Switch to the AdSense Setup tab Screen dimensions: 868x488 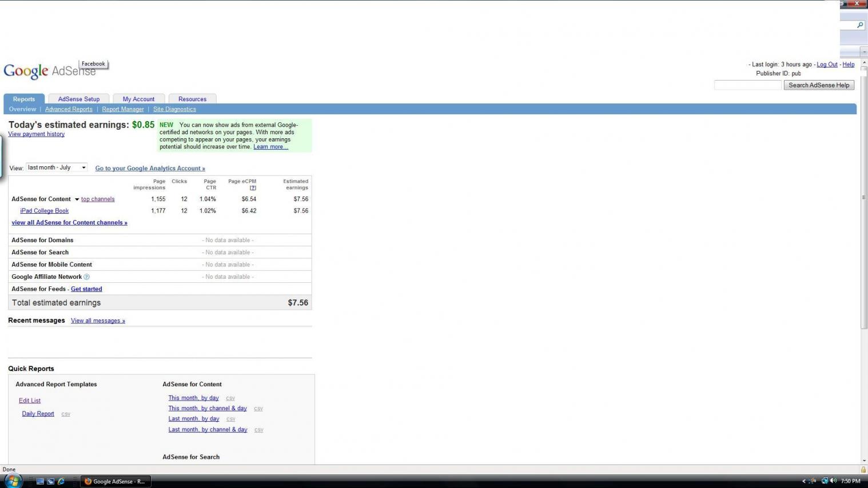[79, 99]
